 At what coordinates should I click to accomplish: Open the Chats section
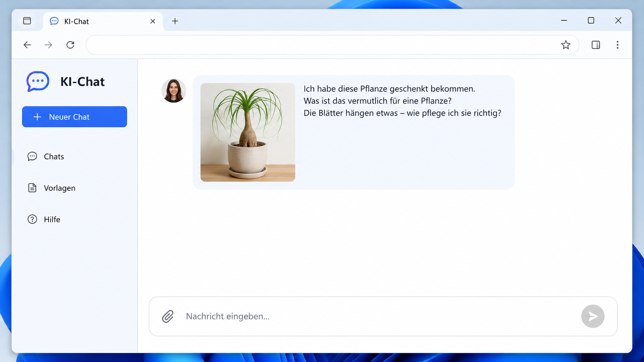click(46, 157)
